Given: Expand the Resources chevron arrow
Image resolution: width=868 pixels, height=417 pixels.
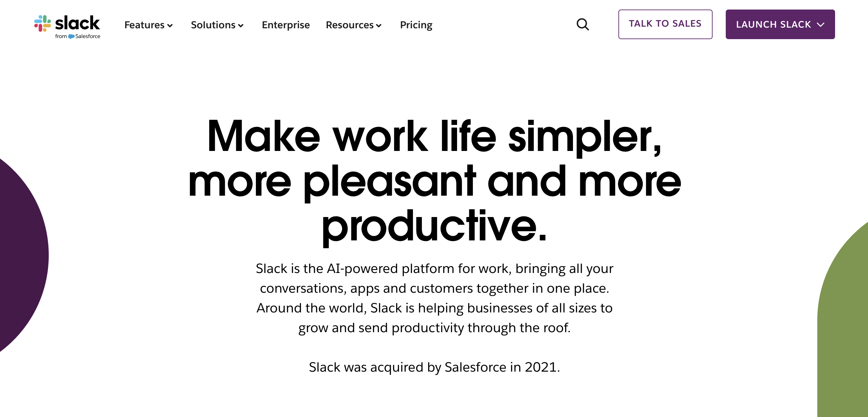Looking at the screenshot, I should (379, 26).
